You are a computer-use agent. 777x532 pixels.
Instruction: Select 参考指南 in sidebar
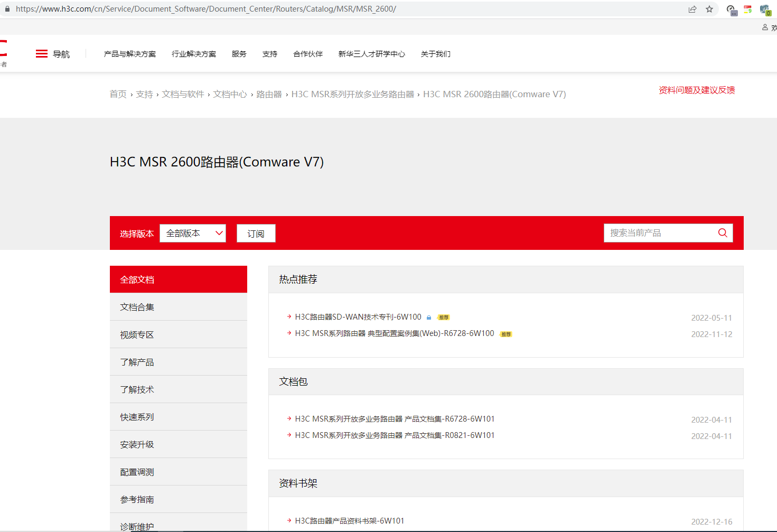179,499
